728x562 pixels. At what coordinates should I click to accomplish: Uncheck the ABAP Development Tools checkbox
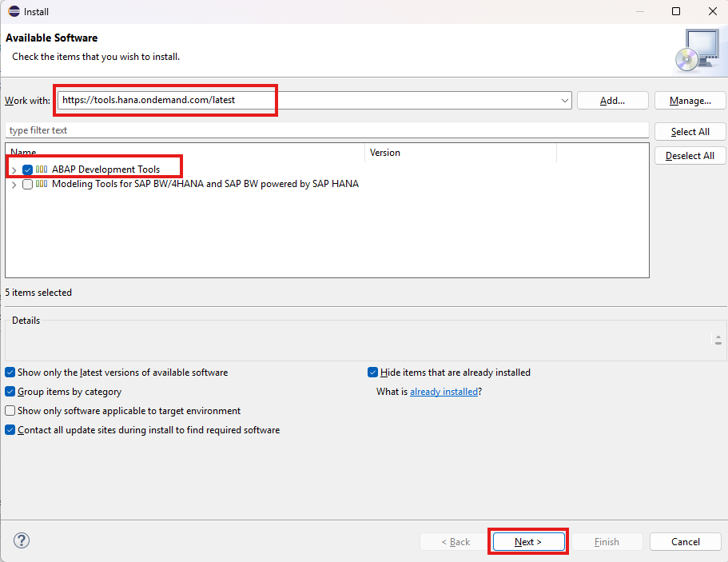27,169
